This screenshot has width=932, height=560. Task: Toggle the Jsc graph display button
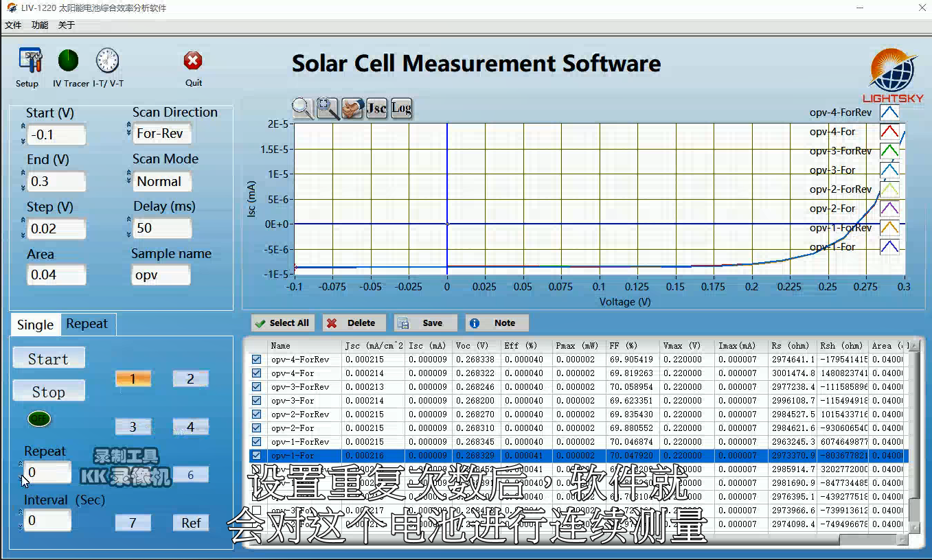(x=376, y=108)
